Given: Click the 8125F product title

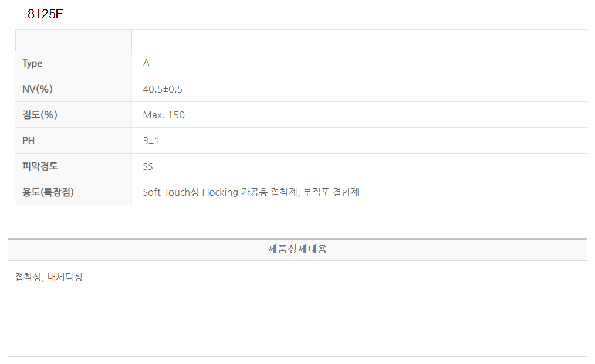Looking at the screenshot, I should tap(45, 15).
